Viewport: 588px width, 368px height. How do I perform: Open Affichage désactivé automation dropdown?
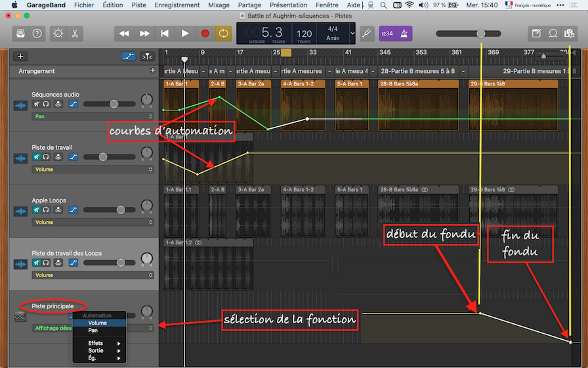93,328
